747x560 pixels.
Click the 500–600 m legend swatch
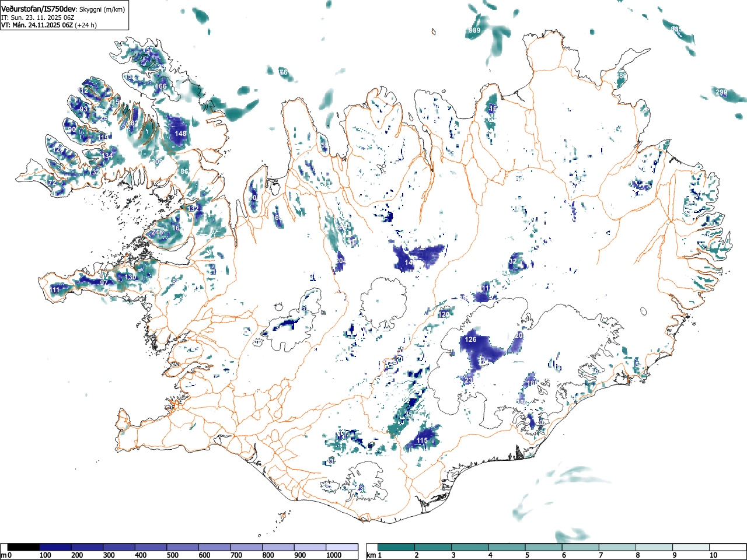183,547
